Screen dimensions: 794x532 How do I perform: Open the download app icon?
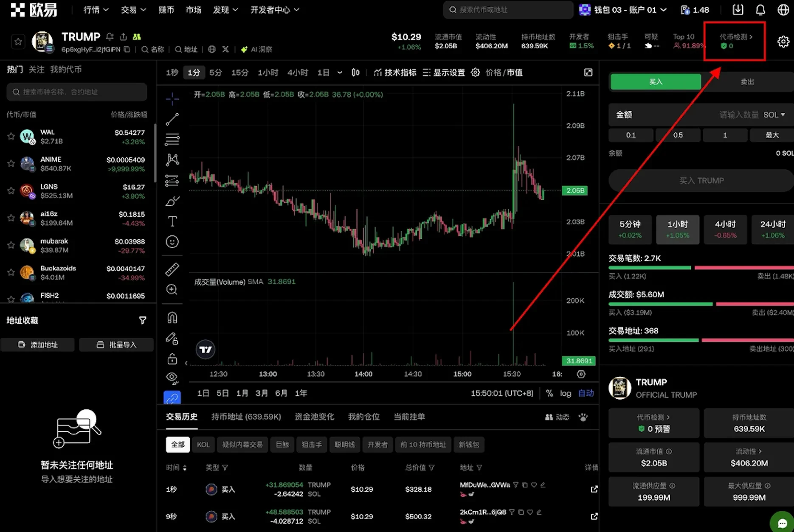click(x=738, y=10)
